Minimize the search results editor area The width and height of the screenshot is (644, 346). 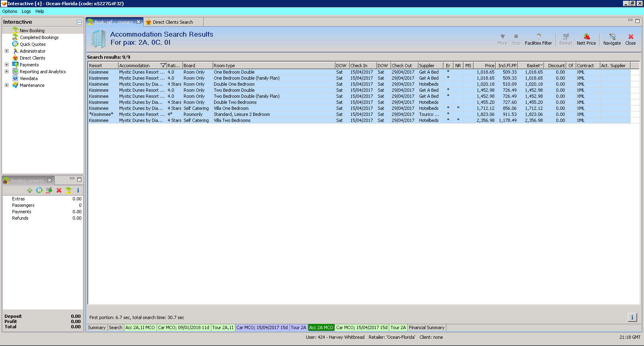point(630,20)
